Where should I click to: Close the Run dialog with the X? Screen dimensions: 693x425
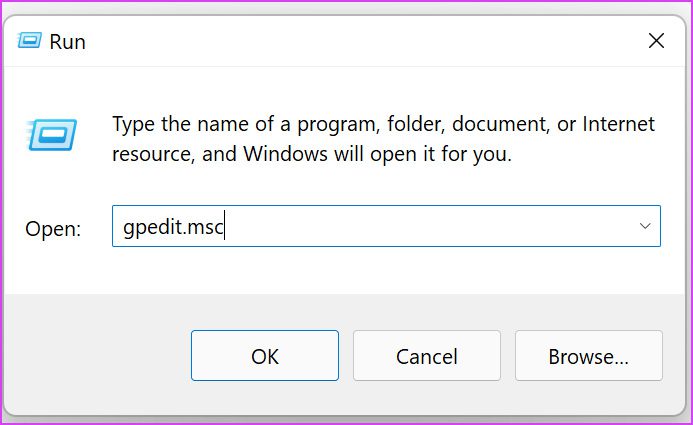[x=656, y=41]
